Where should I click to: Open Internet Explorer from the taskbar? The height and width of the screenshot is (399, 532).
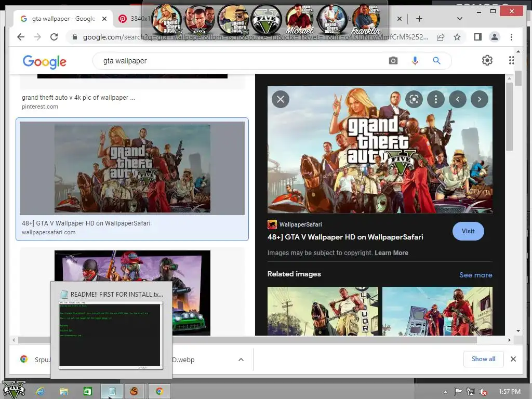(41, 392)
